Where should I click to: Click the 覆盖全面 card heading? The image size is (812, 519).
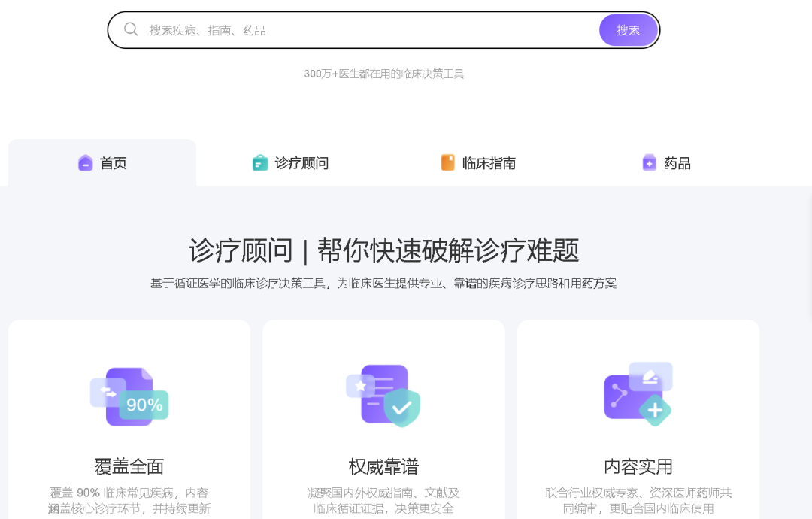point(129,466)
